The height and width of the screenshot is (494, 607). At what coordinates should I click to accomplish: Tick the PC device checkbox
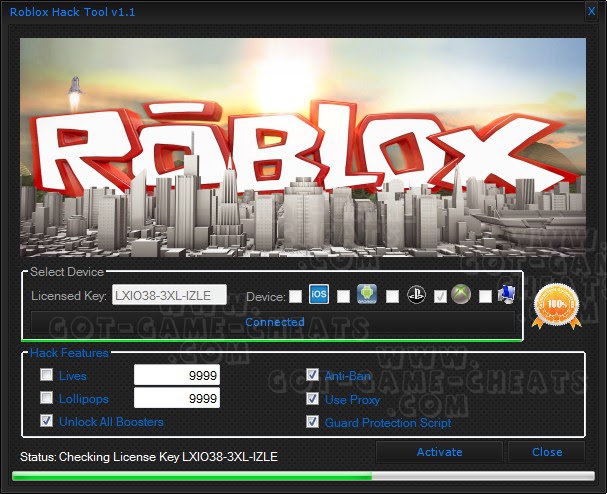[x=485, y=297]
